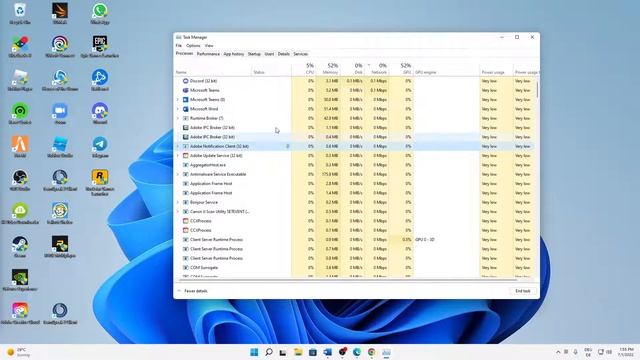640x360 pixels.
Task: Select the Canon IJ Scan Utility process name
Action: point(220,211)
